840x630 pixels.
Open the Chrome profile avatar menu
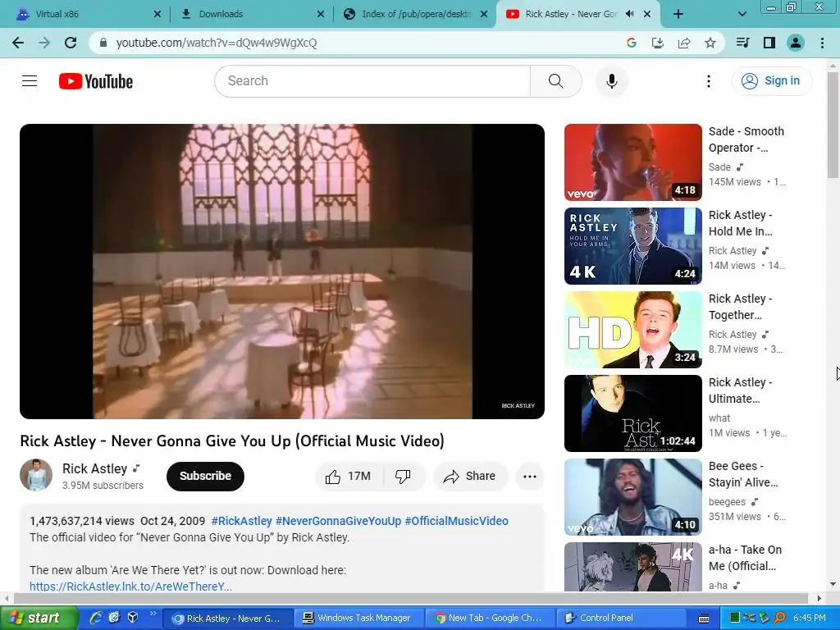click(x=796, y=43)
